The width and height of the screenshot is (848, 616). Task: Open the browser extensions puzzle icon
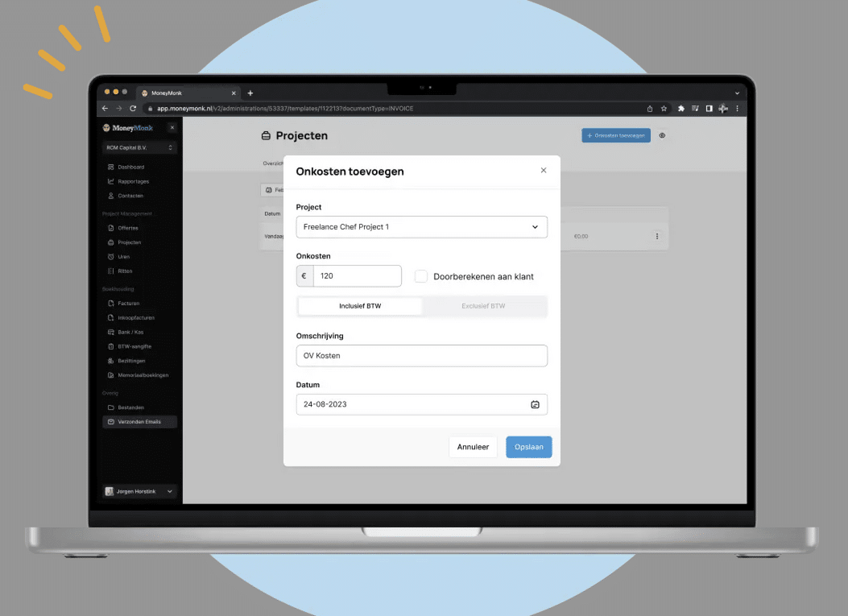tap(681, 109)
